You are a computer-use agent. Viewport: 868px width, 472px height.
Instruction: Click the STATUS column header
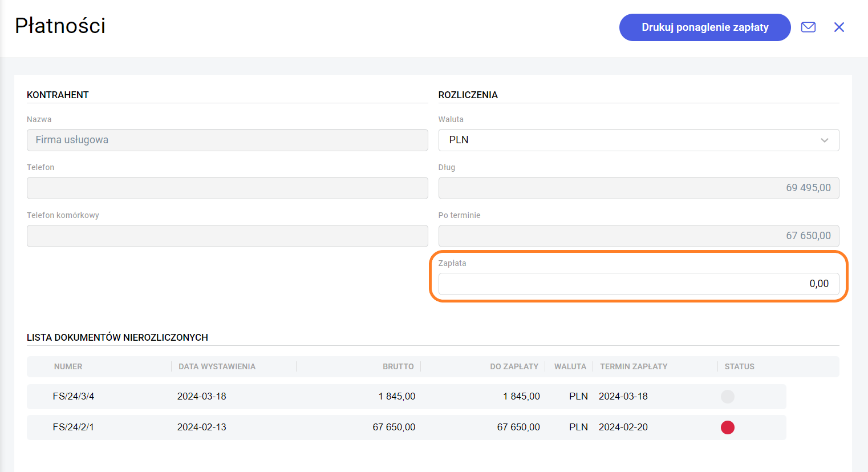pos(739,366)
